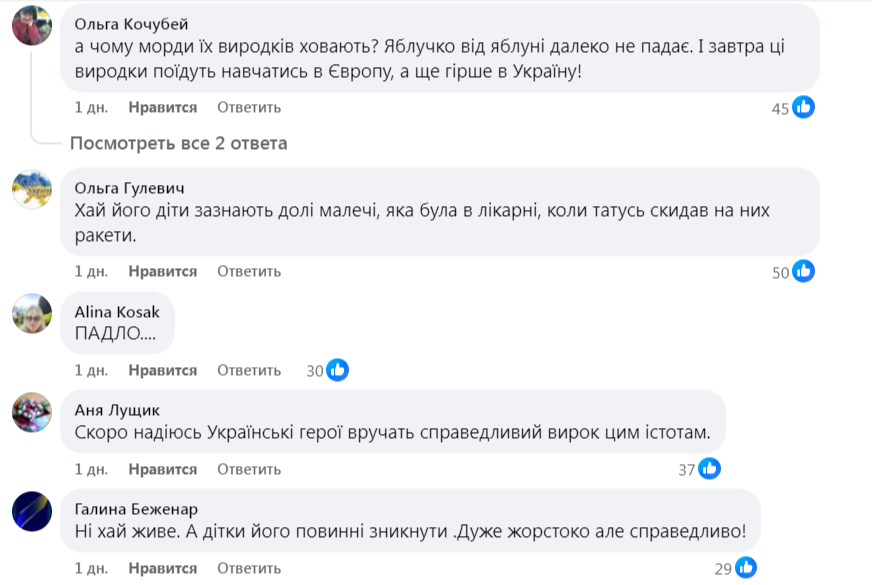Click the like reaction icon showing 30
The height and width of the screenshot is (585, 872).
point(338,370)
